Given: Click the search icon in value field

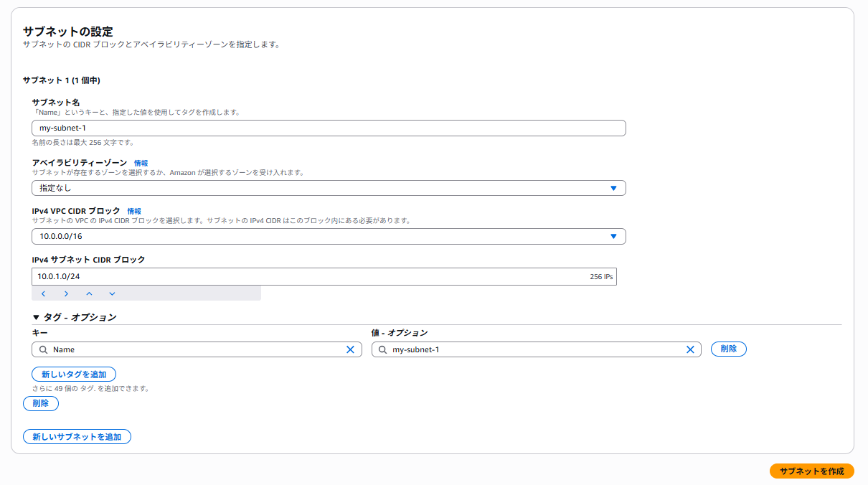Looking at the screenshot, I should (x=384, y=349).
